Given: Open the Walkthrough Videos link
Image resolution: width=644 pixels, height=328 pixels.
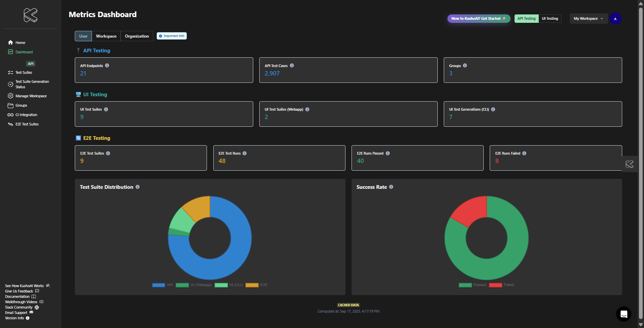Looking at the screenshot, I should coord(24,302).
